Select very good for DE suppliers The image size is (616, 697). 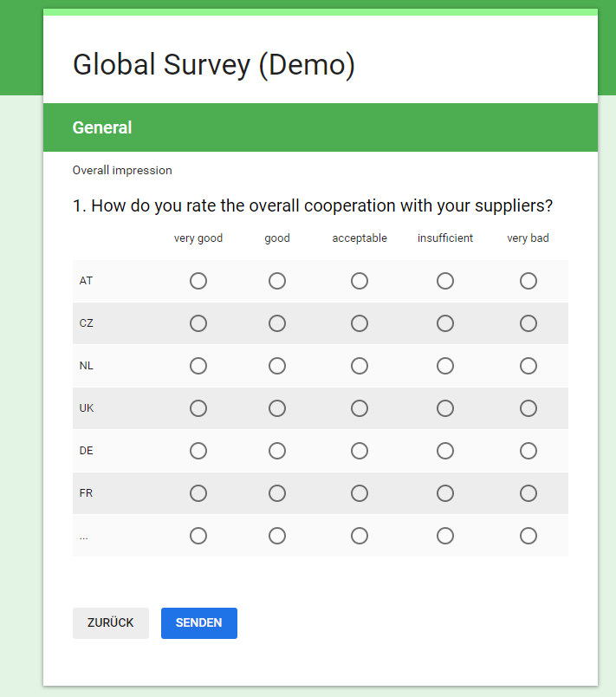198,451
